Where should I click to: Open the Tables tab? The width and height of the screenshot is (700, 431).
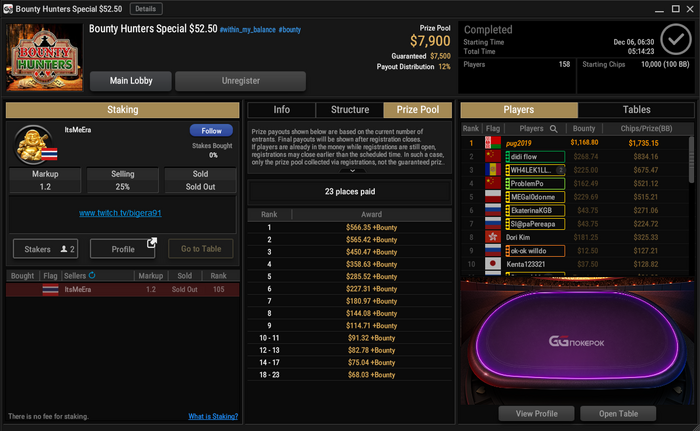click(636, 110)
